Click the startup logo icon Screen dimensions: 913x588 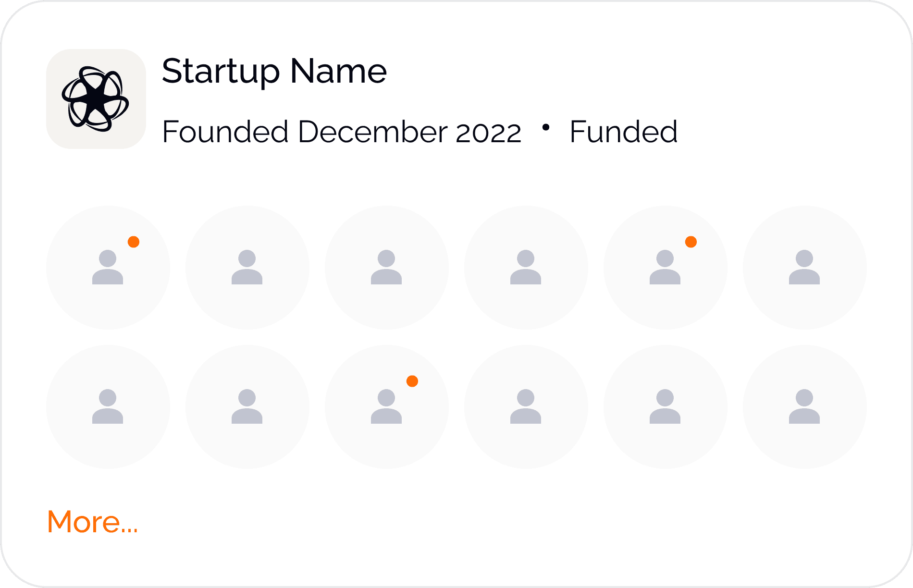pyautogui.click(x=96, y=99)
